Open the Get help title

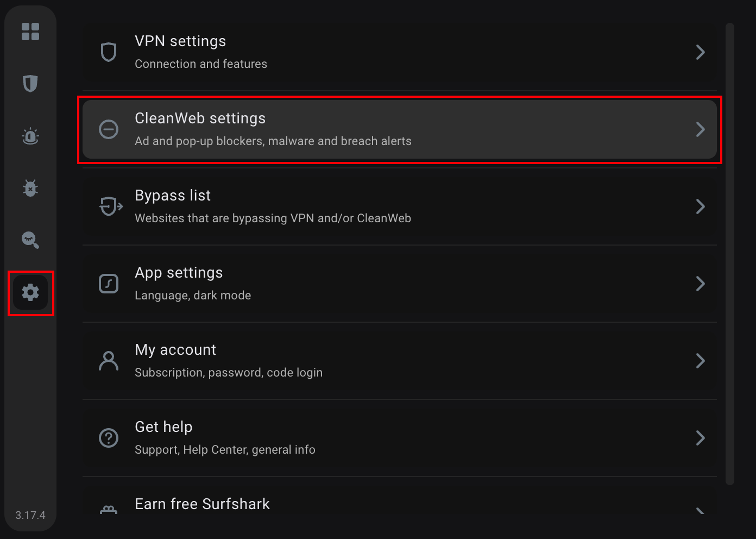[163, 427]
